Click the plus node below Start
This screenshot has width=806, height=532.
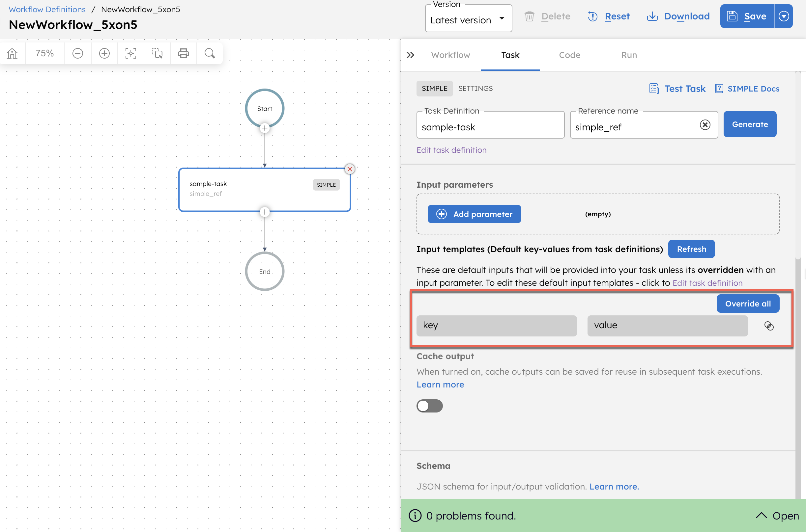coord(265,128)
